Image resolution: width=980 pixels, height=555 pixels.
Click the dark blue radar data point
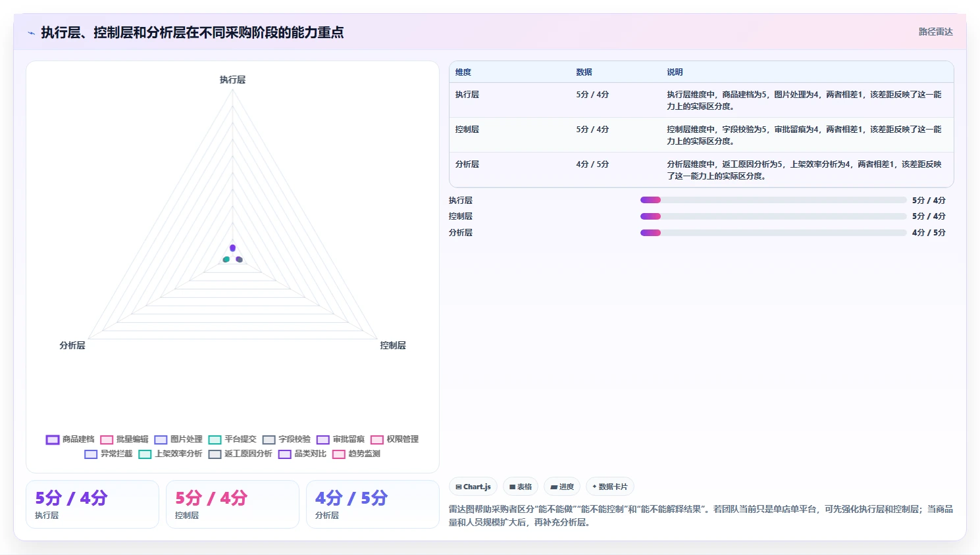239,259
